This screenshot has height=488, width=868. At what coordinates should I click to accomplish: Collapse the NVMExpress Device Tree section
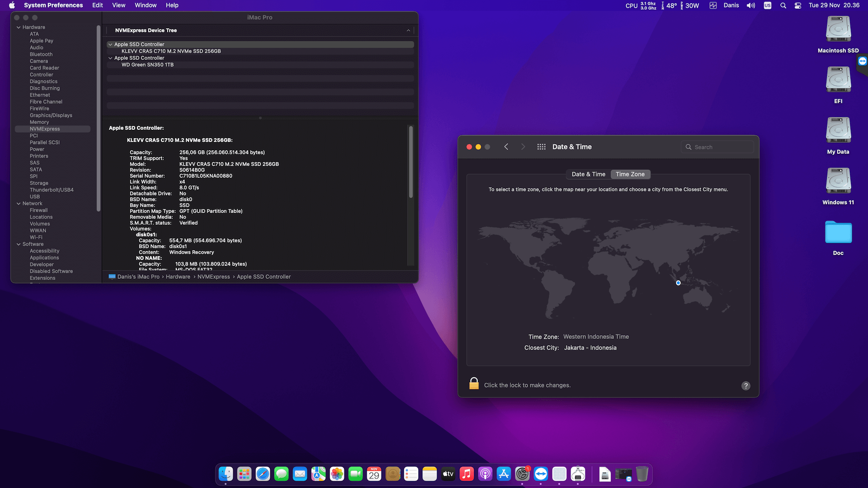(408, 30)
